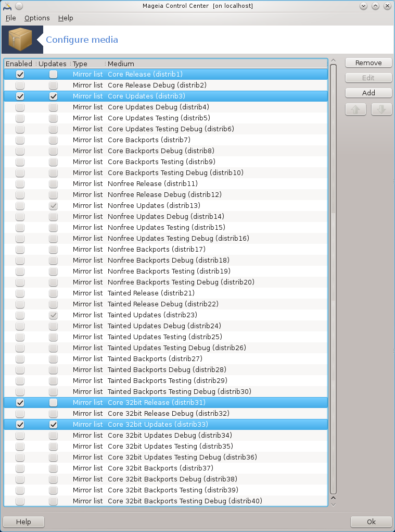The width and height of the screenshot is (395, 532).
Task: Select row Nonfree Updates Debug (distrib14)
Action: point(165,216)
